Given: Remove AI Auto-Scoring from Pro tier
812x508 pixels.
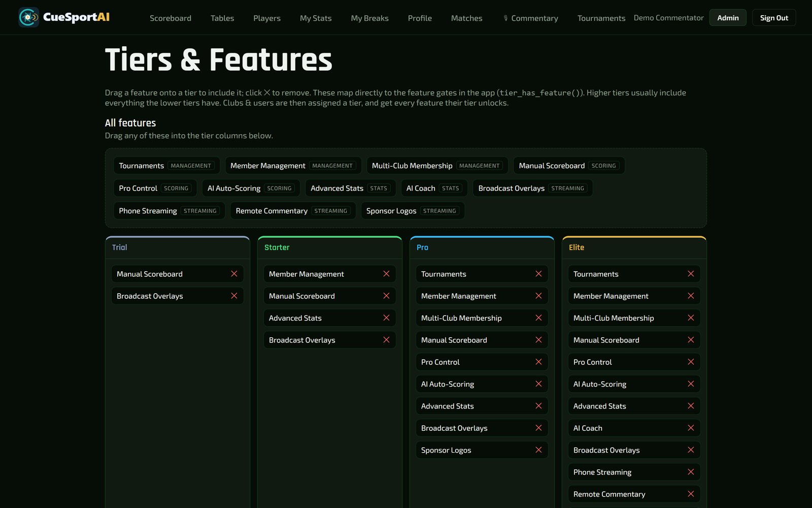Looking at the screenshot, I should 538,384.
